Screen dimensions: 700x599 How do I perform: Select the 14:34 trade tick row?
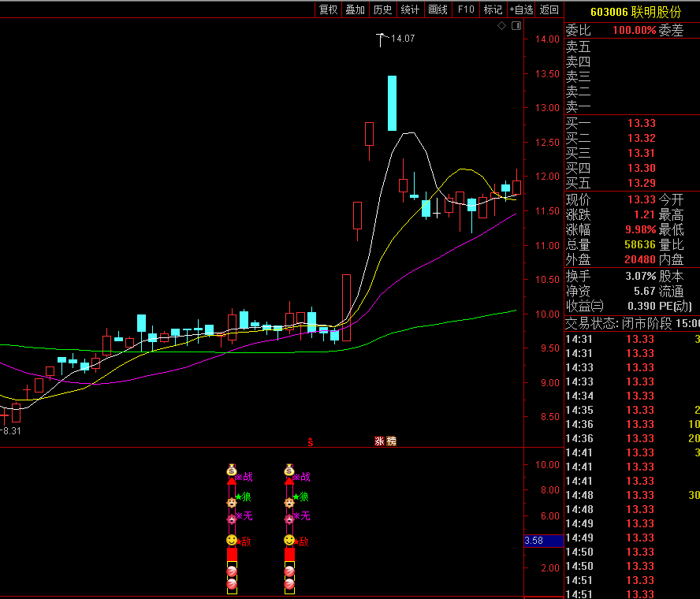pyautogui.click(x=632, y=396)
